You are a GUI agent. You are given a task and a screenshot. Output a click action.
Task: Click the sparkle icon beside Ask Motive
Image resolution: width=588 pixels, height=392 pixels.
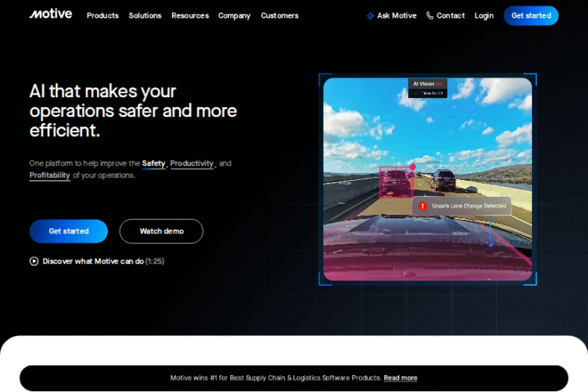point(371,16)
